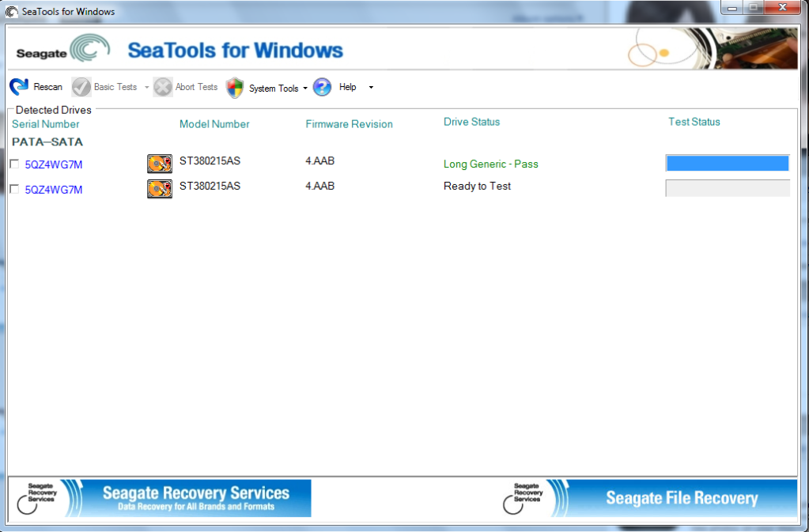
Task: Click the Test Status column header
Action: pyautogui.click(x=694, y=123)
